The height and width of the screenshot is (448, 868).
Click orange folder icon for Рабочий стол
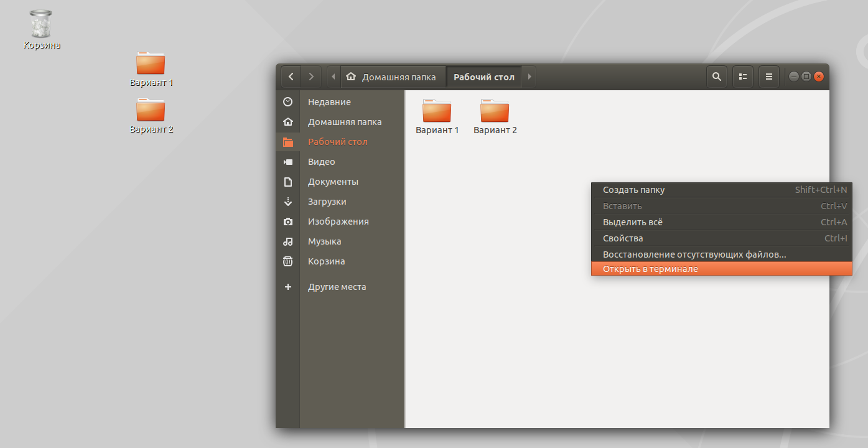coord(287,142)
